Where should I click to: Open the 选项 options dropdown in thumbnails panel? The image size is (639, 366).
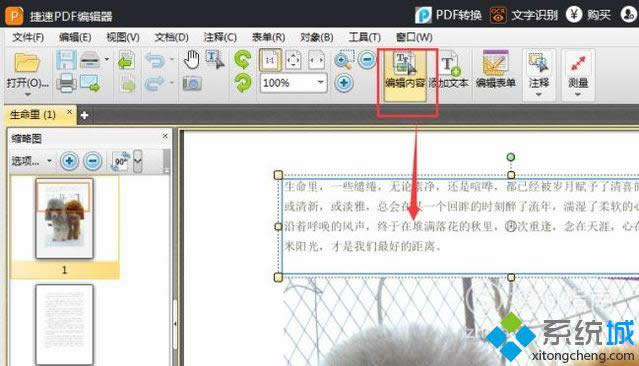click(32, 161)
